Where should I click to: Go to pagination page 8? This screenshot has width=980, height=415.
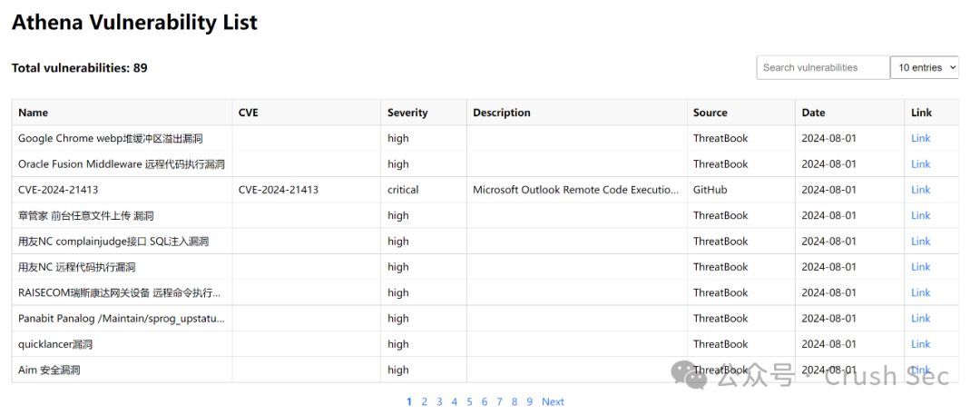click(x=514, y=402)
